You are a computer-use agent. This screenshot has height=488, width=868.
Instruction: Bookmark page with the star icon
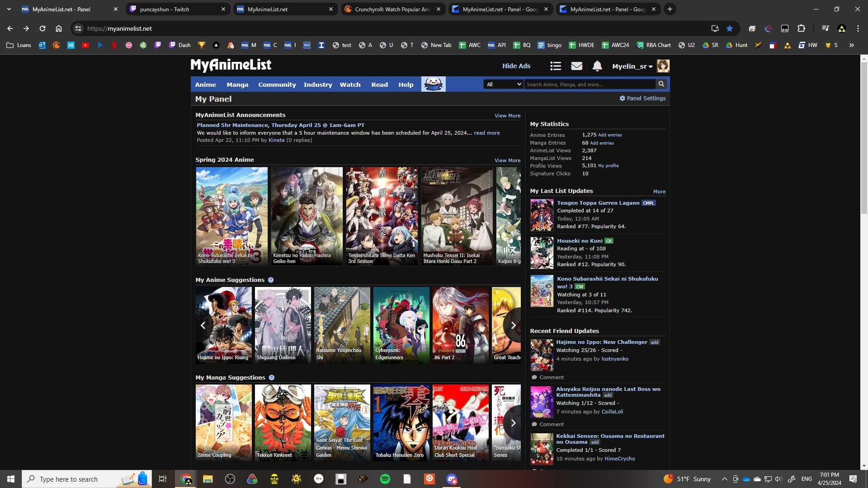click(730, 28)
